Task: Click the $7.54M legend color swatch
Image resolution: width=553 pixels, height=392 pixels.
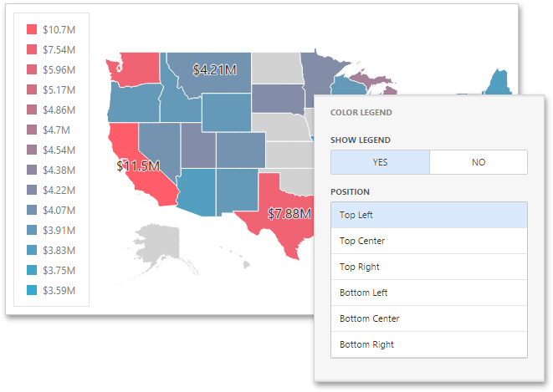Action: pos(32,49)
